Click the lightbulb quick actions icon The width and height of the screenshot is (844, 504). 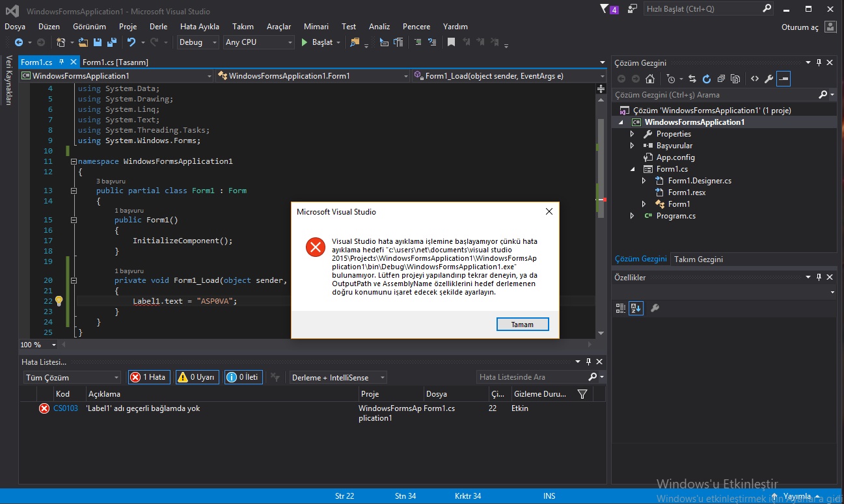tap(59, 301)
